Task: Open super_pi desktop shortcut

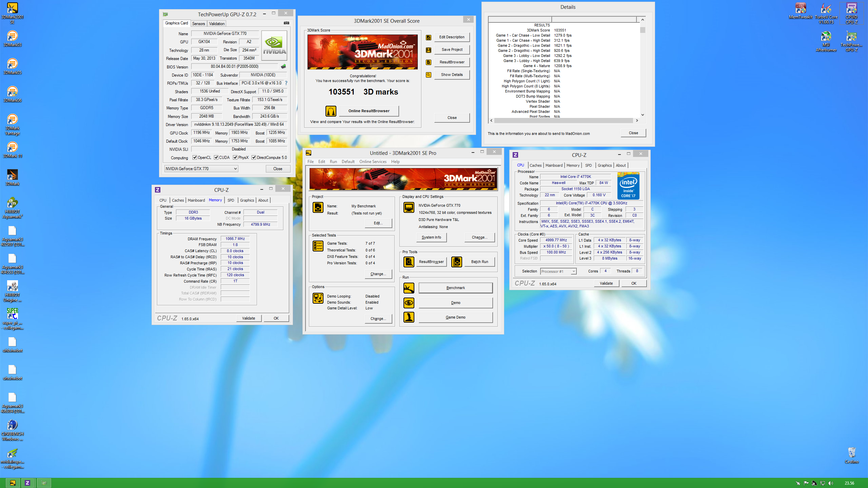Action: click(12, 319)
